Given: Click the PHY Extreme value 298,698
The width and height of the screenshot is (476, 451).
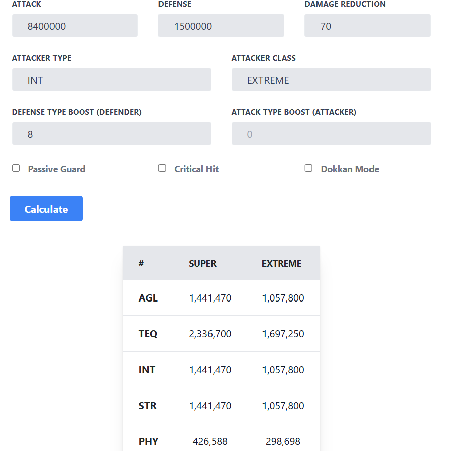Looking at the screenshot, I should coord(283,441).
